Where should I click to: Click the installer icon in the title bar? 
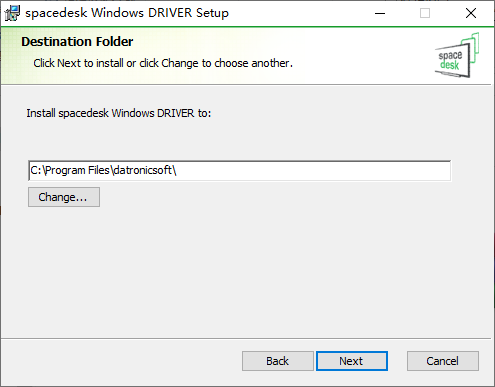pos(12,13)
